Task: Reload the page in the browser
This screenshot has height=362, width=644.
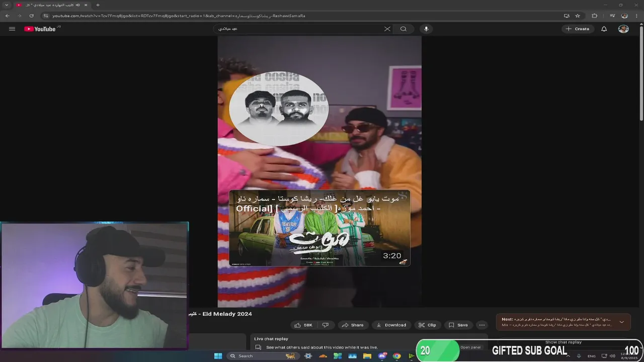Action: [x=31, y=16]
